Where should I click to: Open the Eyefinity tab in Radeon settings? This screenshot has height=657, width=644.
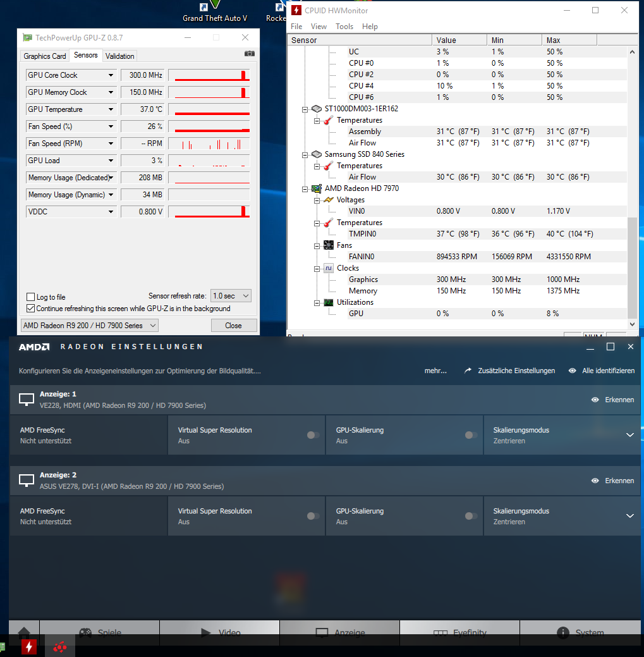coord(459,633)
